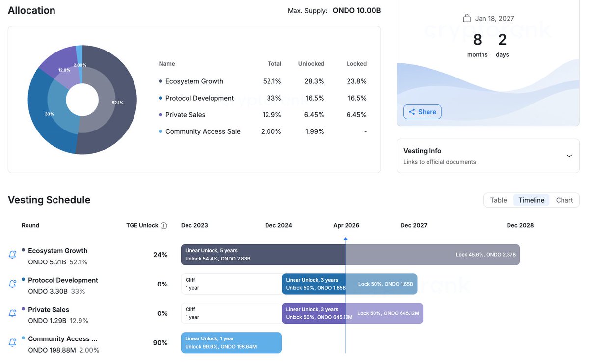Click the Vesting Info heading
Image resolution: width=589 pixels, height=364 pixels.
coord(422,151)
